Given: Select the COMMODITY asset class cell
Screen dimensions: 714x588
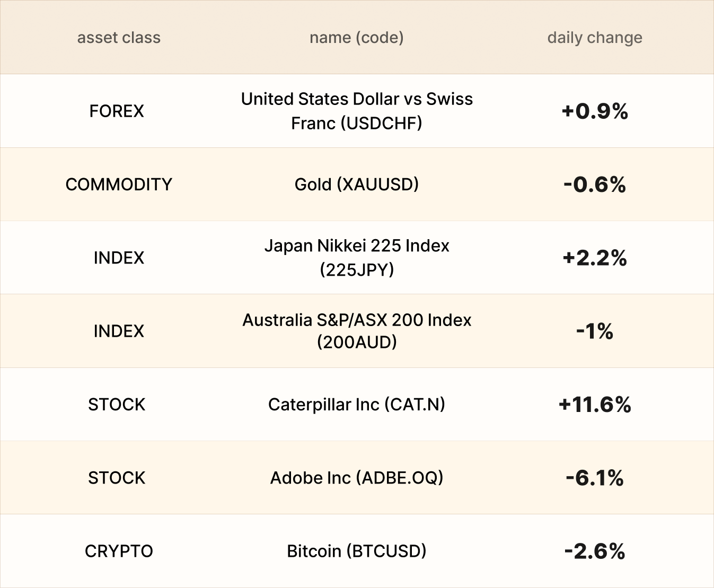Looking at the screenshot, I should point(119,185).
